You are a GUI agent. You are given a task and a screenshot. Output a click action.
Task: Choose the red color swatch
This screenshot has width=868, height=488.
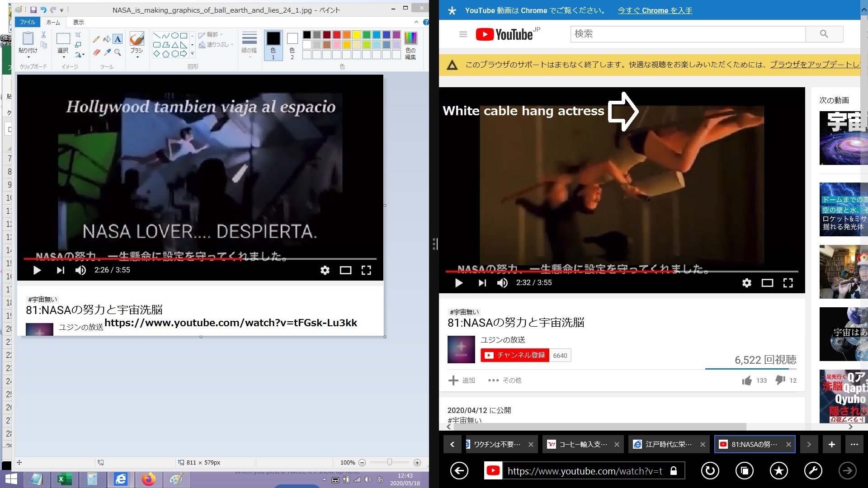337,35
